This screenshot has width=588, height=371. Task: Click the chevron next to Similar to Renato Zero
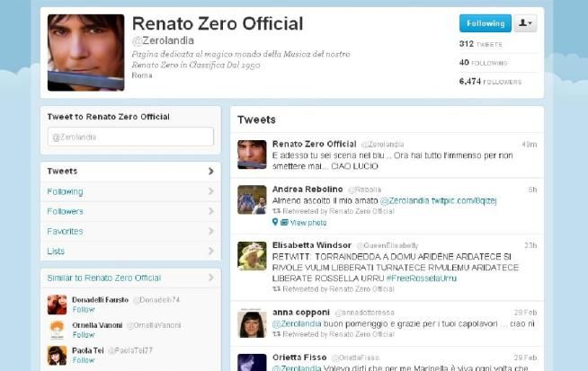tap(211, 278)
